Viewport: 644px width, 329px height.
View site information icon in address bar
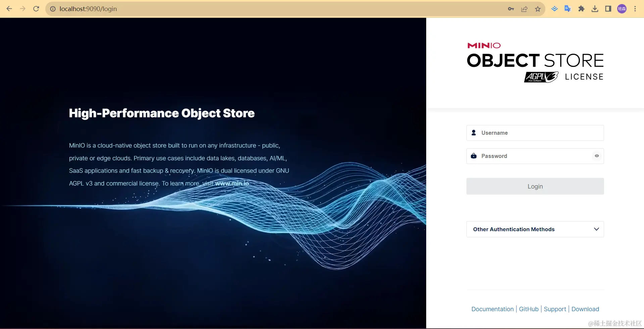tap(53, 9)
